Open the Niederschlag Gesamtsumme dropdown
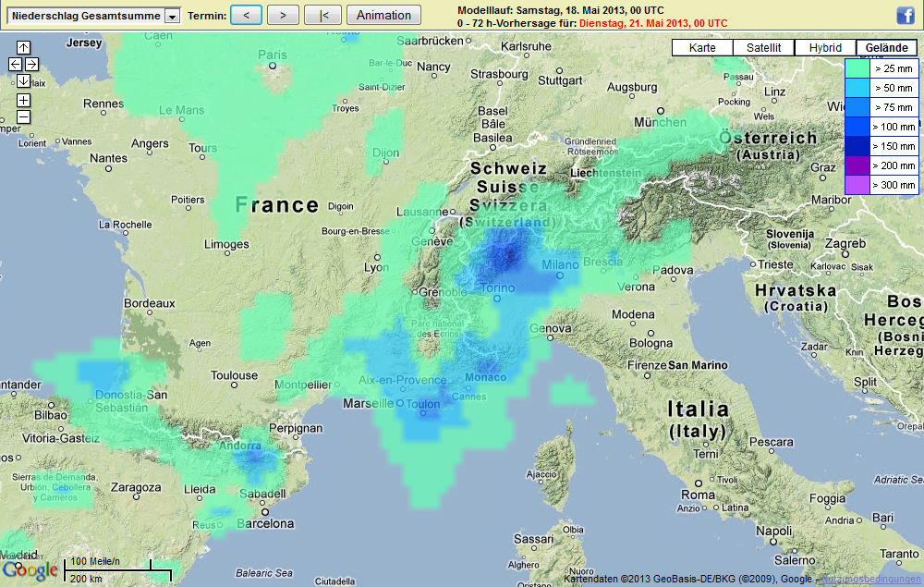This screenshot has width=924, height=587. coord(93,16)
